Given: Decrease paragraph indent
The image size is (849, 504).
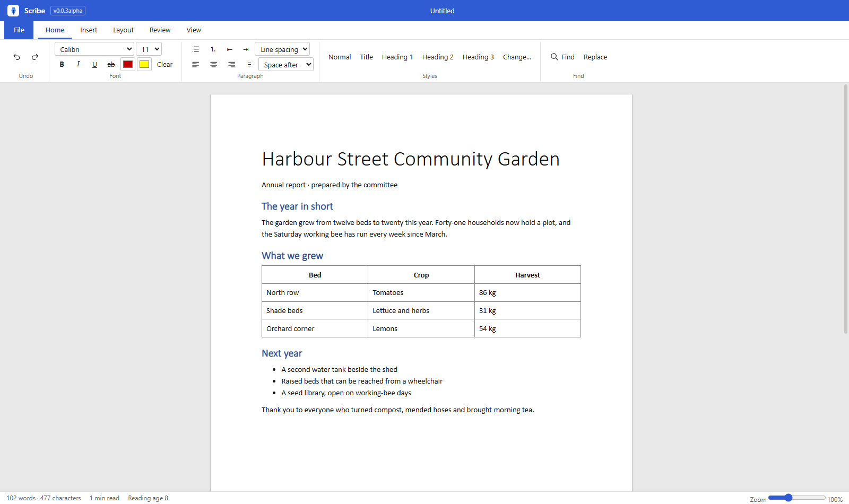Looking at the screenshot, I should (x=230, y=49).
